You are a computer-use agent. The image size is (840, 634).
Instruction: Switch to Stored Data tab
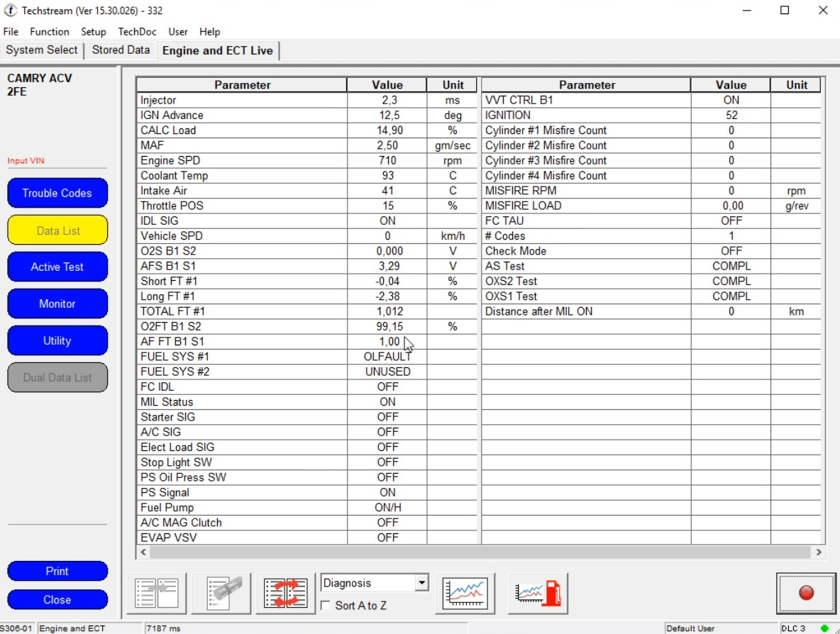pyautogui.click(x=121, y=50)
